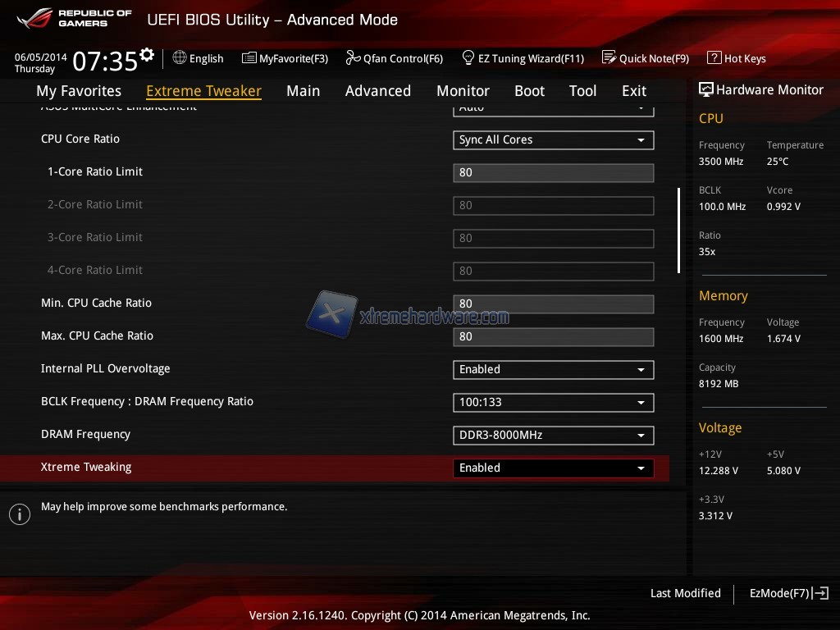Toggle the Xtreme Tweaking Enabled setting

pyautogui.click(x=553, y=468)
